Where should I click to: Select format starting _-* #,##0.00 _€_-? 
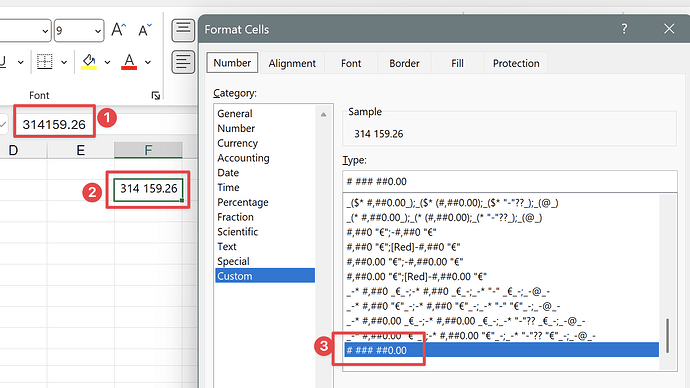(501, 321)
